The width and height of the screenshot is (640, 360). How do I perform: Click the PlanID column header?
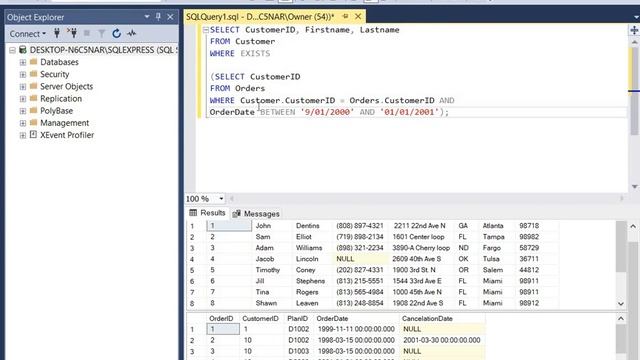(297, 318)
